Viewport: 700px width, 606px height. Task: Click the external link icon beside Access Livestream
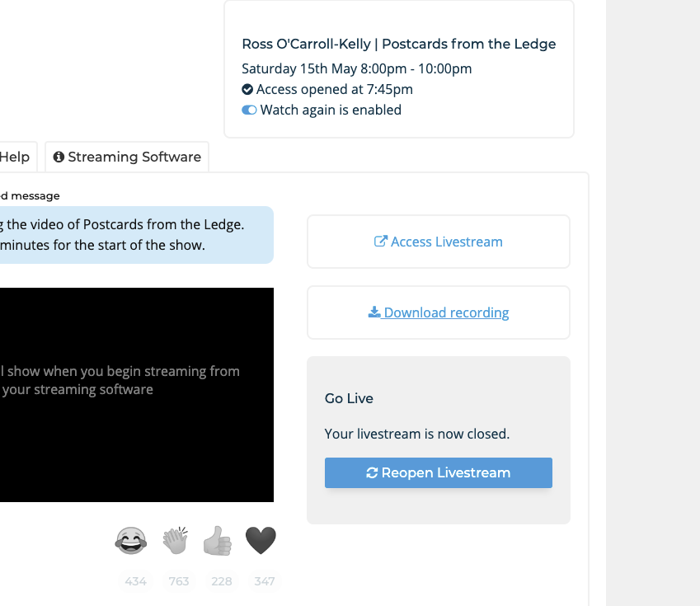pos(380,242)
